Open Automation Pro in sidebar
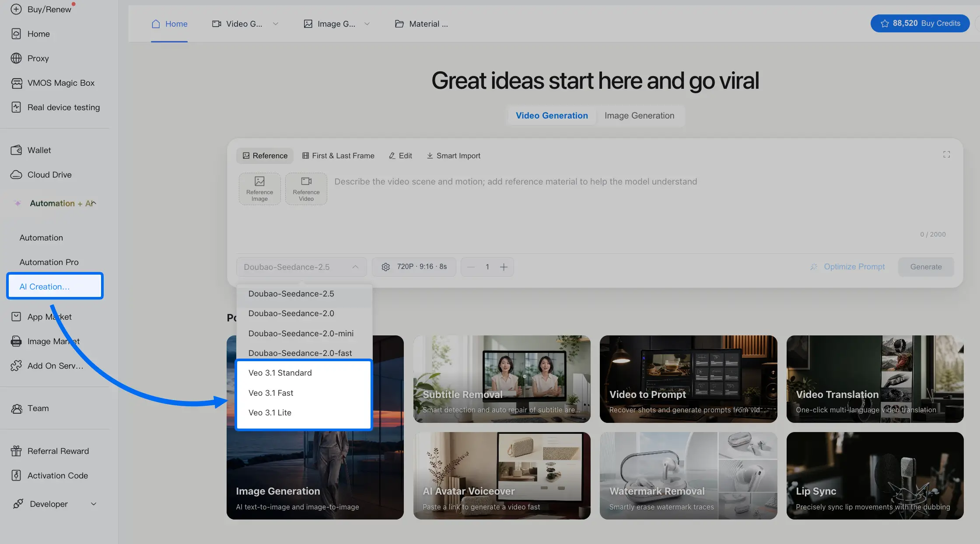This screenshot has height=544, width=980. coord(49,262)
